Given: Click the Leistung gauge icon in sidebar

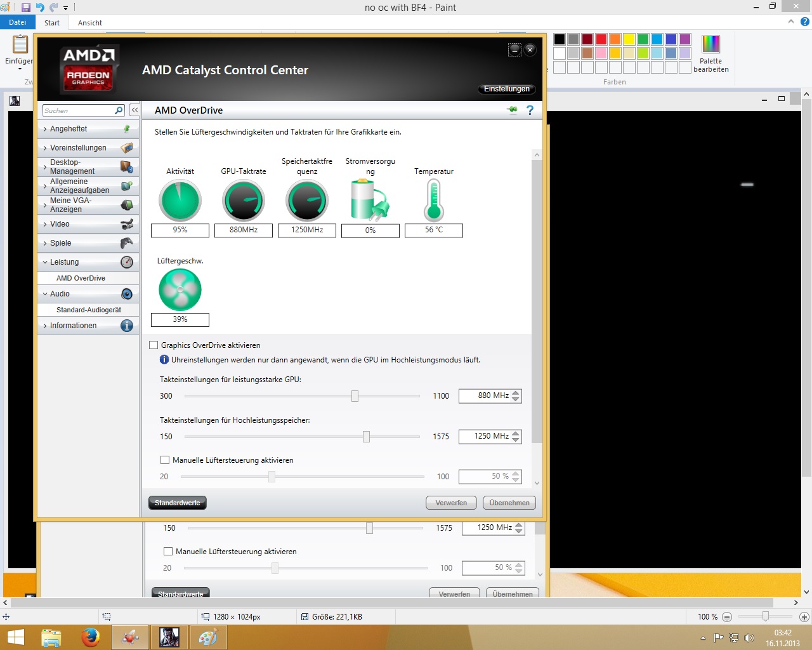Looking at the screenshot, I should (127, 262).
